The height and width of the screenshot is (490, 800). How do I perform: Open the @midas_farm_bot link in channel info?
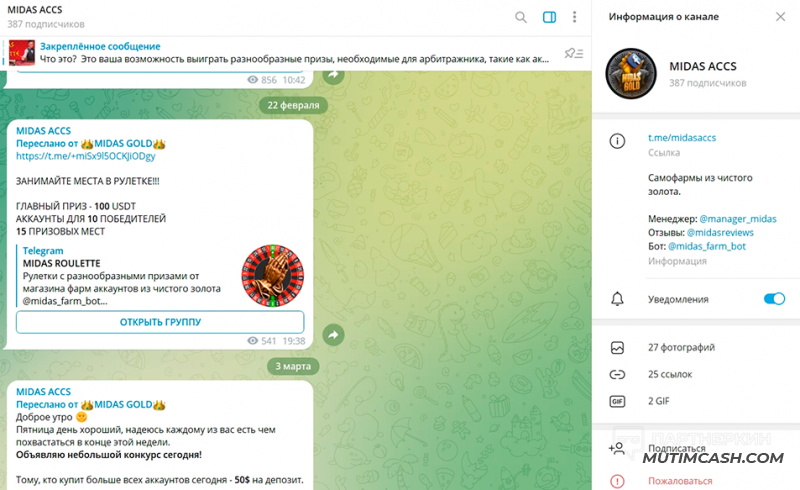click(x=707, y=247)
